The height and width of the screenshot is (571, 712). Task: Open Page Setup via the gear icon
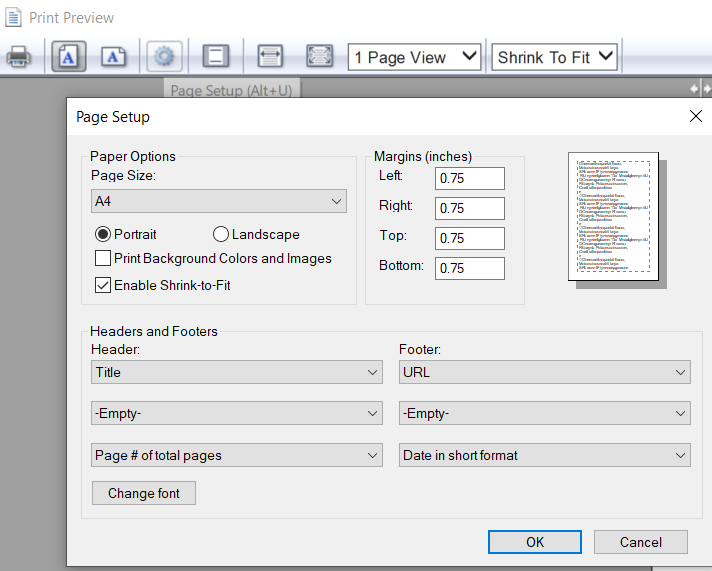165,57
